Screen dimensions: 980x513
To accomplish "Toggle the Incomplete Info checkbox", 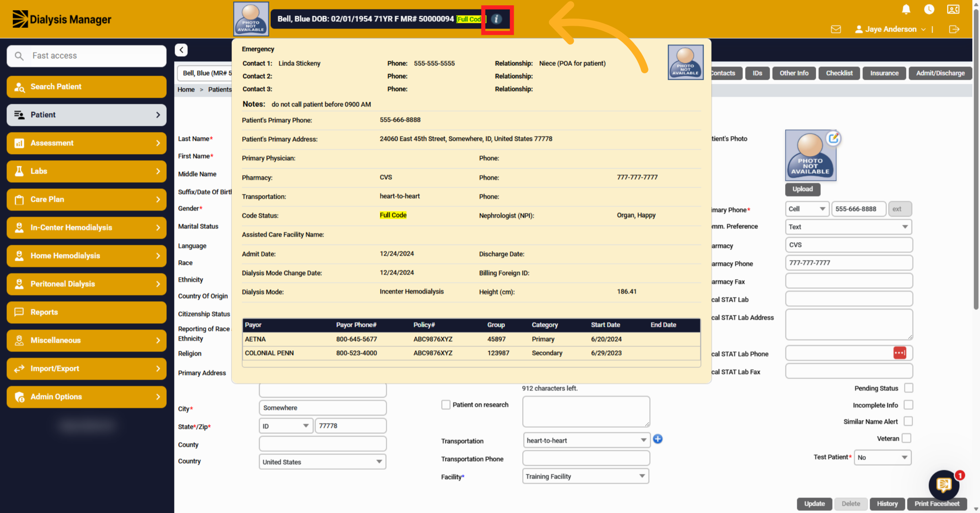I will click(x=909, y=405).
